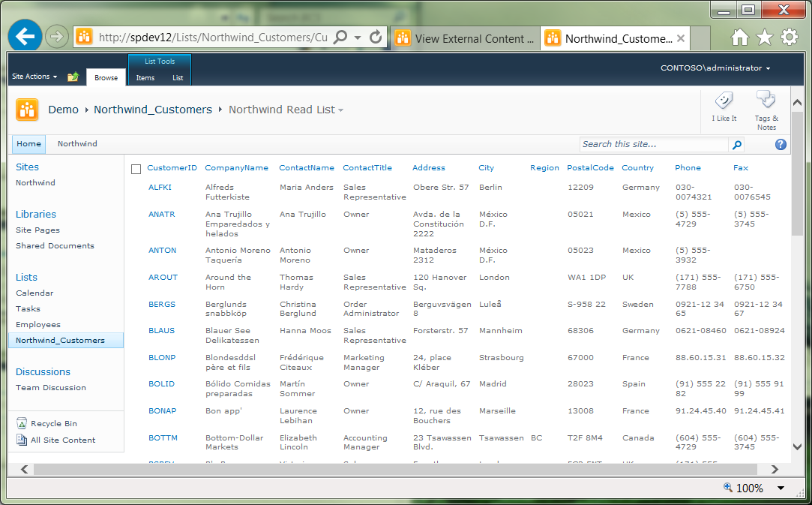Click the horizontal scrollbar right arrow
The image size is (812, 505).
(x=775, y=469)
